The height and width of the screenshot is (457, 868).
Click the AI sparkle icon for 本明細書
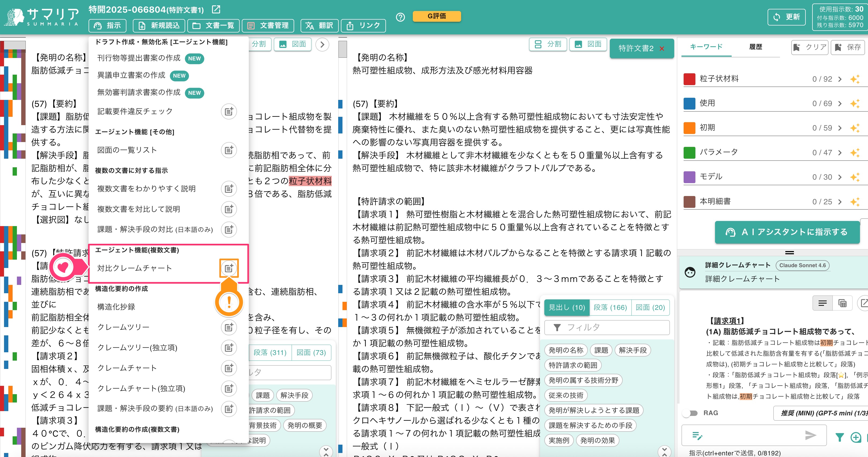[855, 202]
